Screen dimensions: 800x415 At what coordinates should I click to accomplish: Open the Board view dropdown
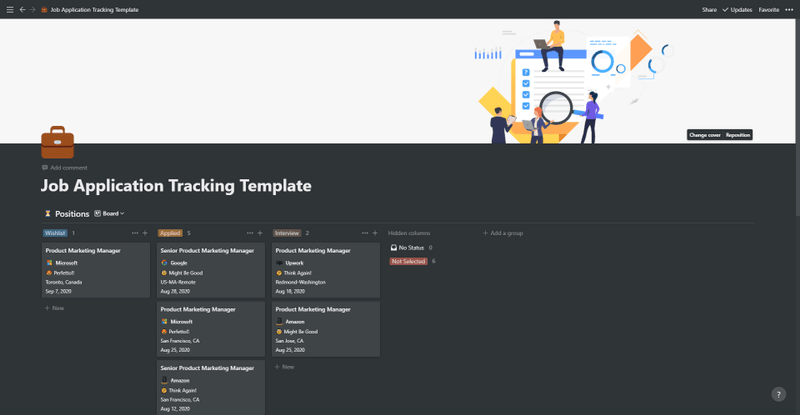click(109, 214)
